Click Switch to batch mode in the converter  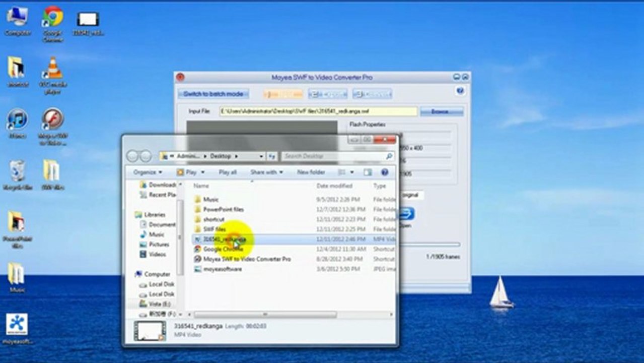(213, 94)
